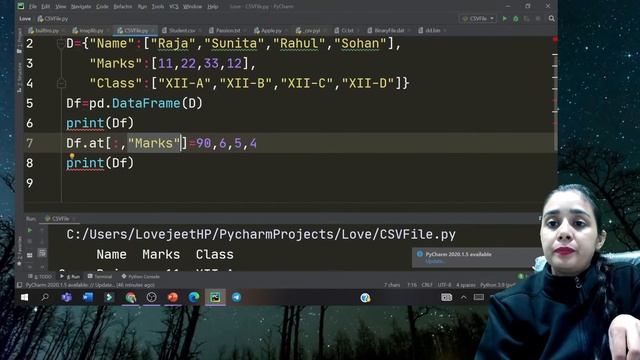The height and width of the screenshot is (360, 640).
Task: Open Google Chrome from taskbar
Action: click(131, 297)
